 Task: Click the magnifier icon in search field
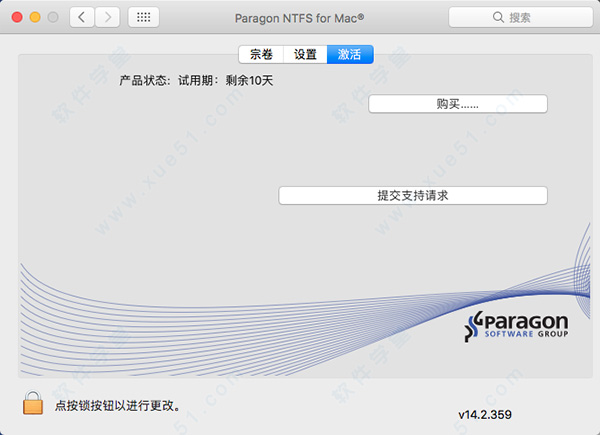(498, 17)
